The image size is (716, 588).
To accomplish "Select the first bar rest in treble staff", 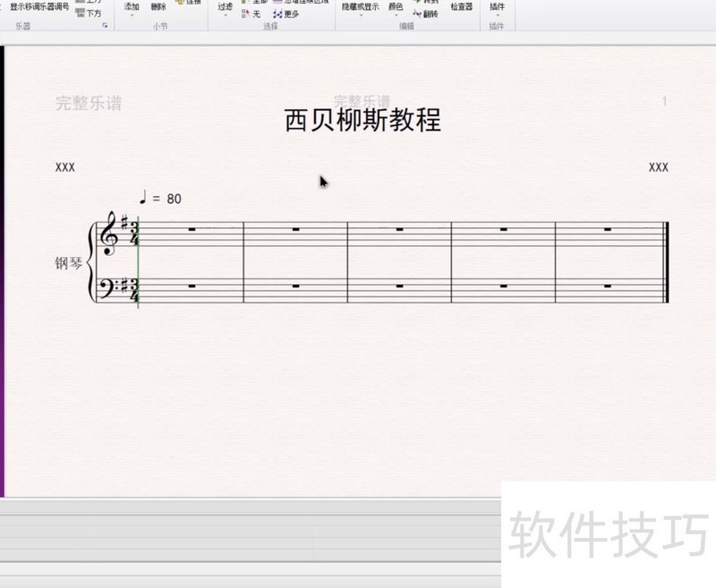I will 192,230.
